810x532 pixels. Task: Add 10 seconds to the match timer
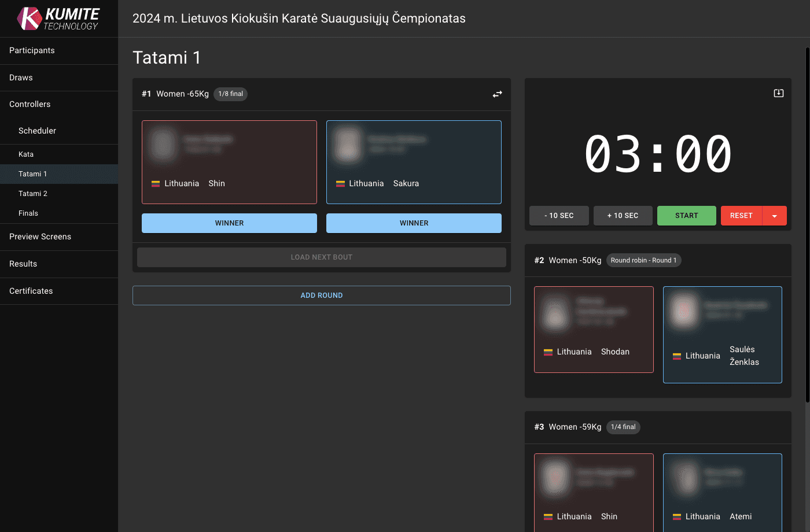[623, 215]
